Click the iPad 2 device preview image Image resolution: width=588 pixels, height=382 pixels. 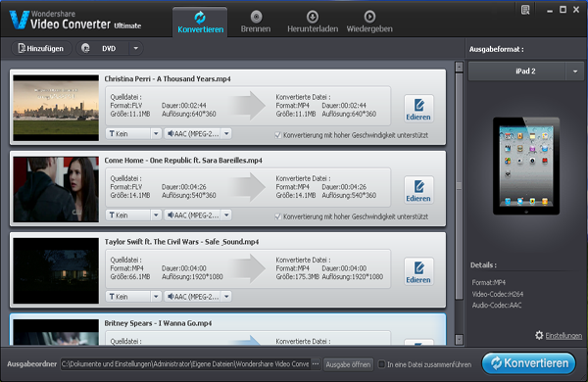pyautogui.click(x=526, y=167)
